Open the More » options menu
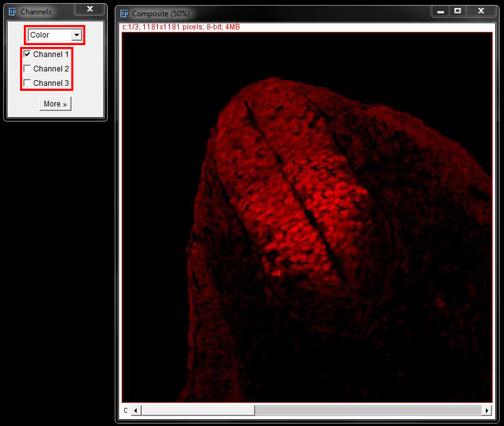504x426 pixels. (55, 104)
